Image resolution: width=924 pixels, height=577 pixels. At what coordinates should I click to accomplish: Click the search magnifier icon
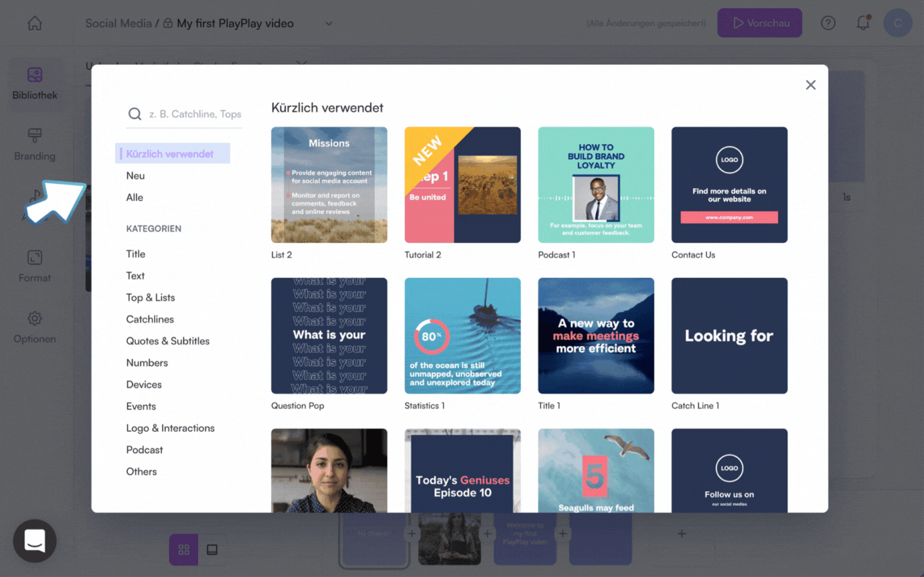pos(135,114)
